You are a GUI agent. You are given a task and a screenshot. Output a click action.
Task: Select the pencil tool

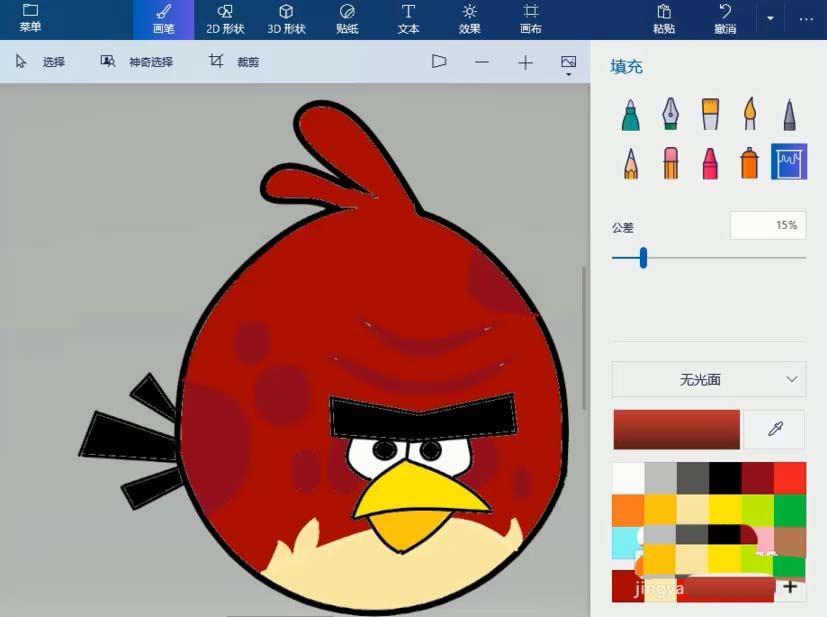630,163
